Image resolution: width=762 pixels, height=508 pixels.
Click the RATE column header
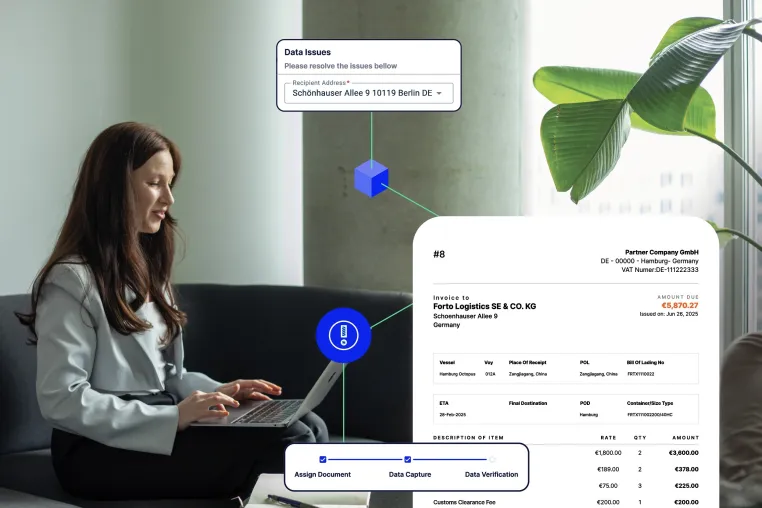coord(608,438)
